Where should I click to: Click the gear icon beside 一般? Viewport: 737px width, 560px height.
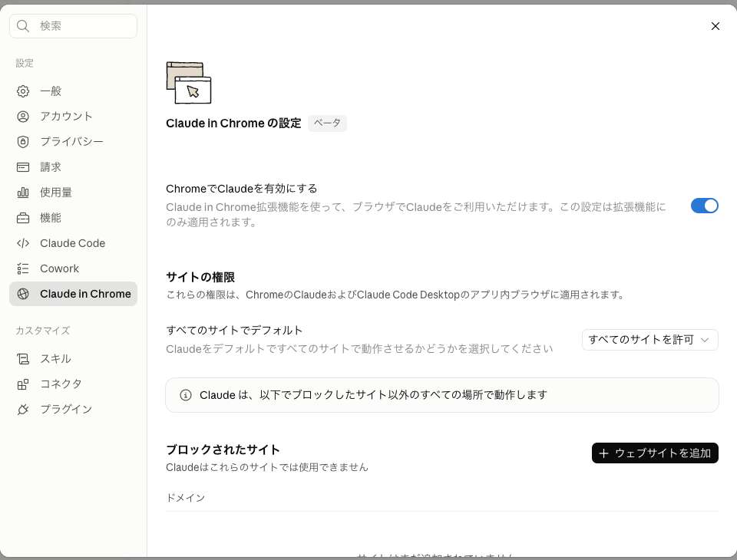tap(22, 91)
